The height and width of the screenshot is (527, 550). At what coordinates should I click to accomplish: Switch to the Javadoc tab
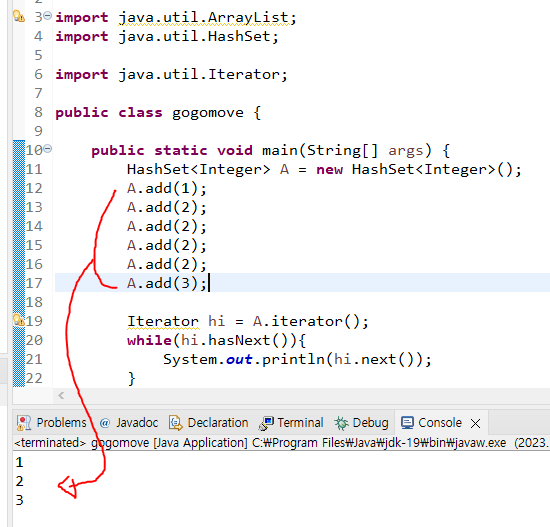click(x=128, y=423)
